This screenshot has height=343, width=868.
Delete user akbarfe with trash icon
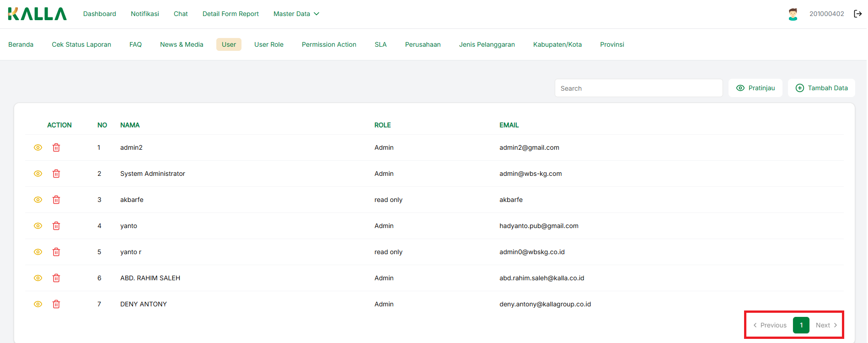(56, 200)
